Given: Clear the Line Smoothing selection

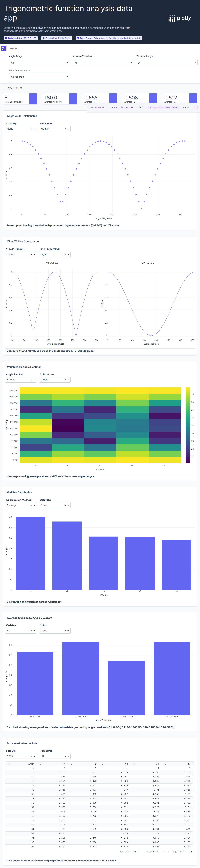Looking at the screenshot, I should pos(65,254).
